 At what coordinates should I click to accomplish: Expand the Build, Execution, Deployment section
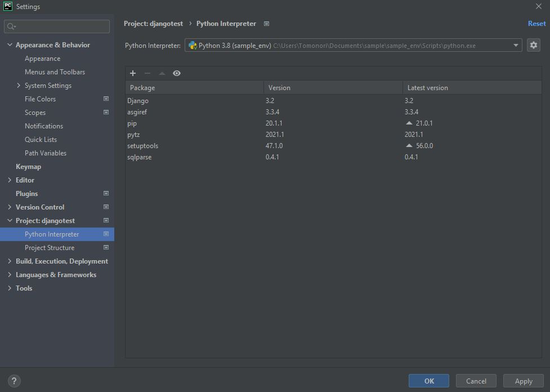point(10,261)
